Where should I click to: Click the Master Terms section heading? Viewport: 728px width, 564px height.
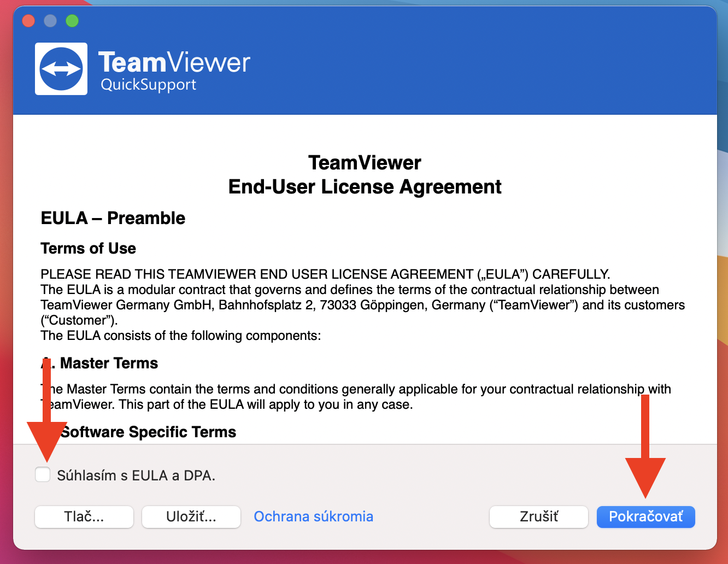tap(109, 363)
